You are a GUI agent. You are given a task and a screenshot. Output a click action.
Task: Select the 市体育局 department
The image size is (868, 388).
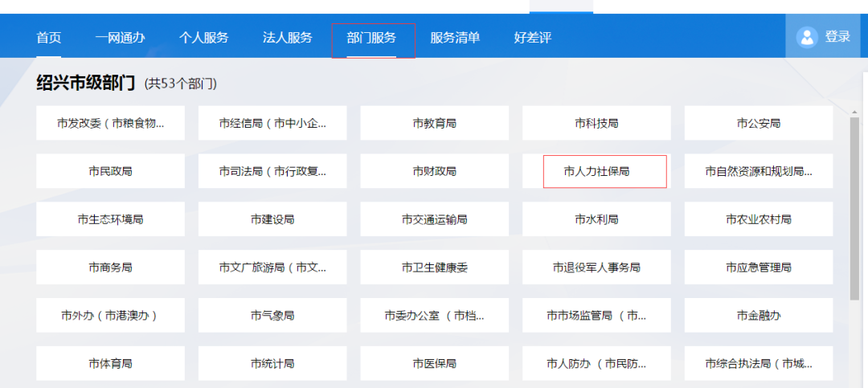(111, 364)
